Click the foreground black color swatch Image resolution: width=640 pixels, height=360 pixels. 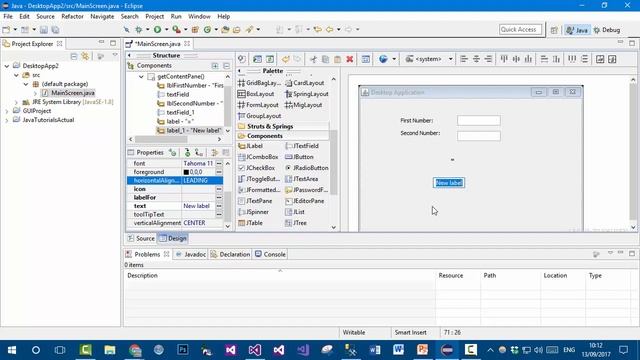tap(186, 172)
